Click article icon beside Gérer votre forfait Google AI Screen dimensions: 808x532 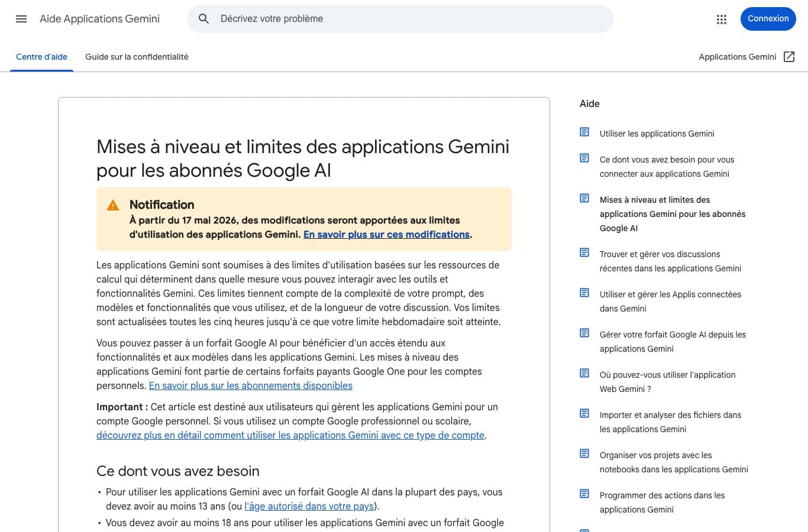point(584,333)
